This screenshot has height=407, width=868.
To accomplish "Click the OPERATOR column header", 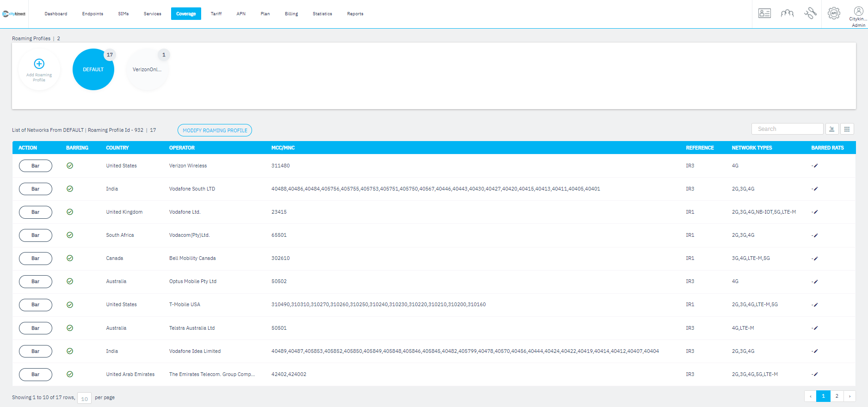I will [182, 148].
